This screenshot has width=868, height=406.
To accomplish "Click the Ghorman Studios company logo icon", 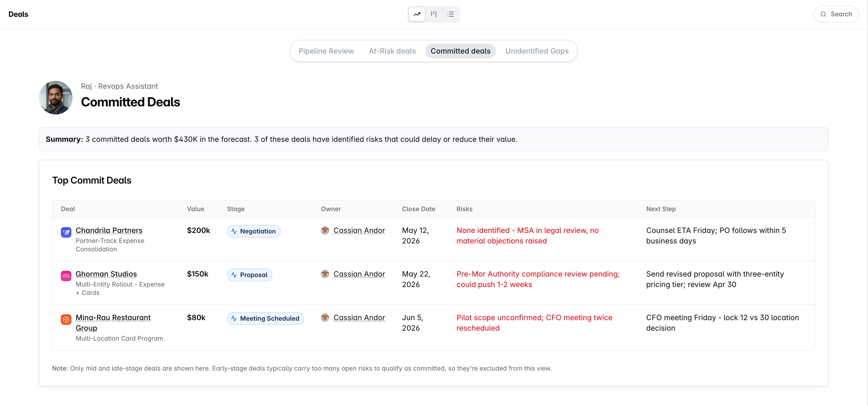I will 66,275.
